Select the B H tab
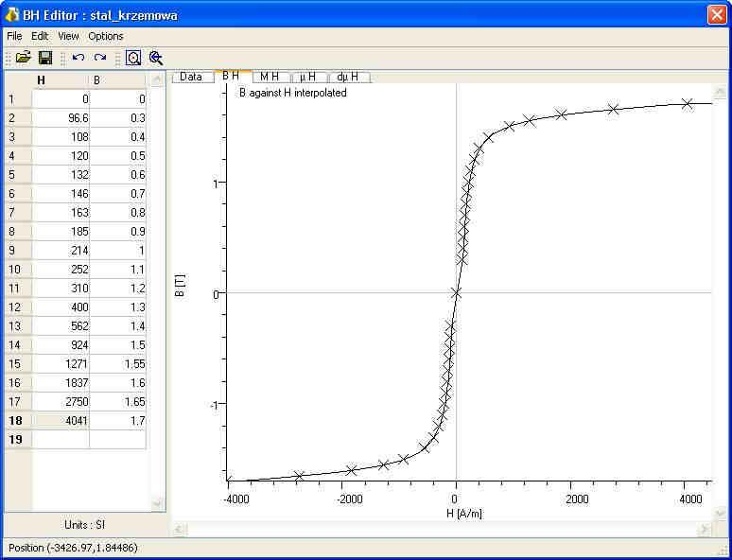This screenshot has width=732, height=560. click(231, 76)
